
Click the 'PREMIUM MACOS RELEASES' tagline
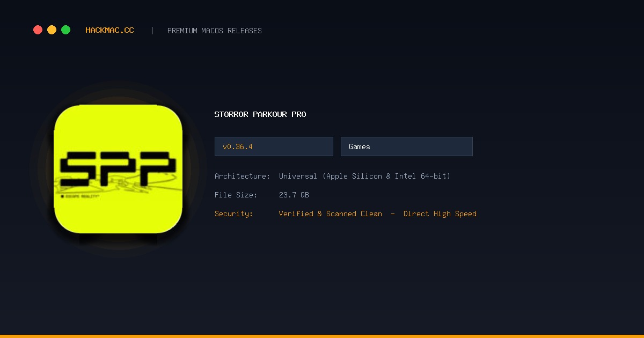pyautogui.click(x=215, y=31)
